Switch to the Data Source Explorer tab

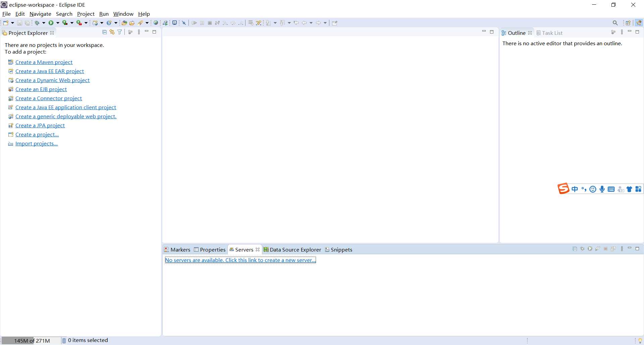(292, 250)
